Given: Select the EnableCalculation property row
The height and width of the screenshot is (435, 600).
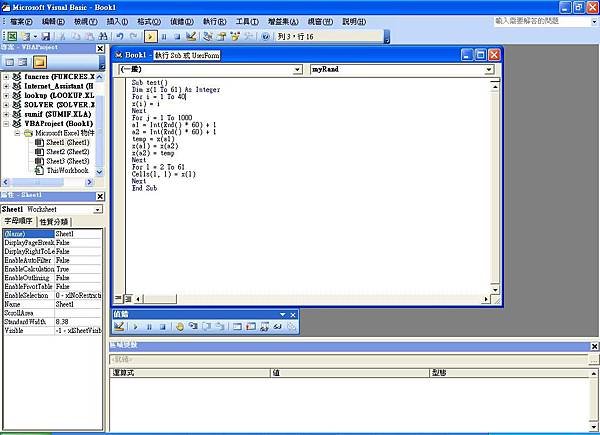Looking at the screenshot, I should coord(53,269).
